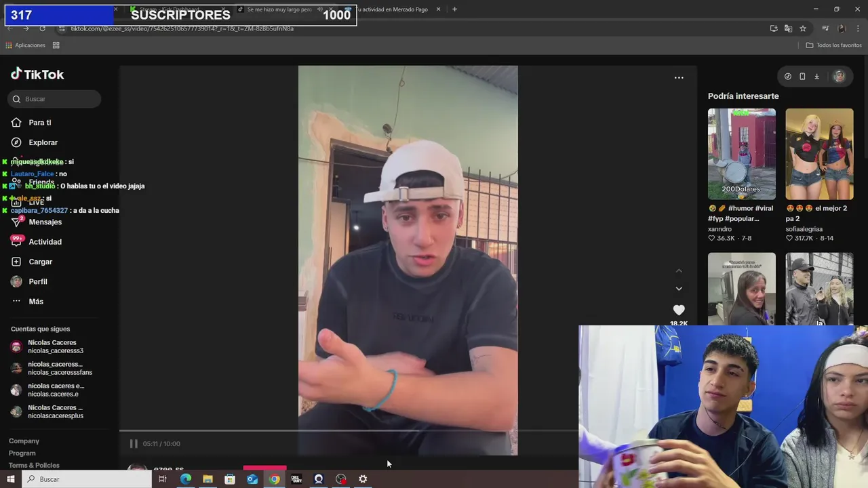Open Microsoft Store from the taskbar

(x=230, y=479)
